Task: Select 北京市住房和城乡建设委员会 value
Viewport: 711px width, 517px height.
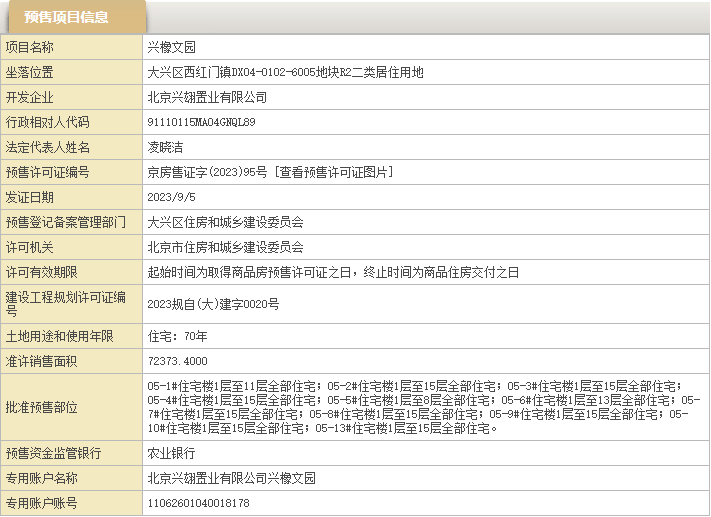Action: 225,247
